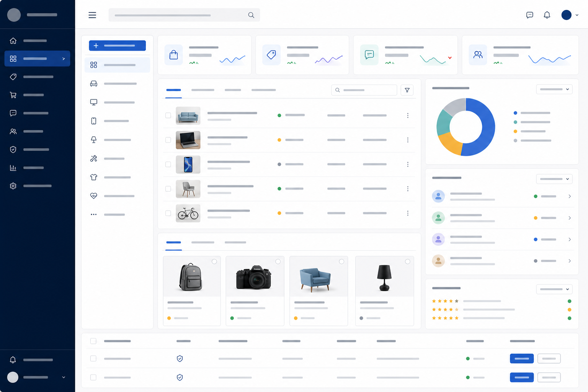This screenshot has height=392, width=588.
Task: Click the outlined button in second bottom table row
Action: click(549, 377)
